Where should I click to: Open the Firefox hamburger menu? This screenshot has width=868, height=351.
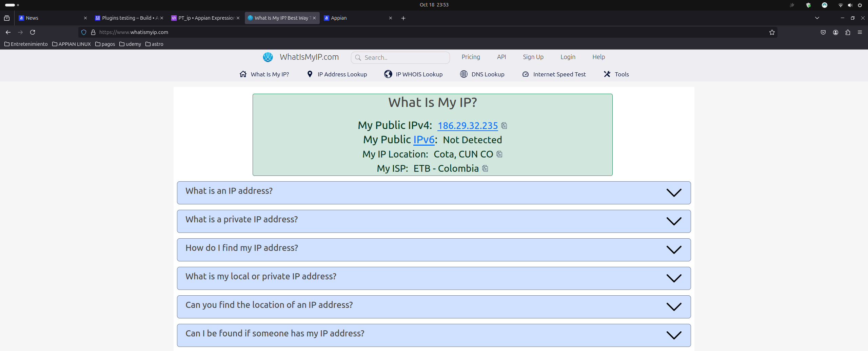860,32
